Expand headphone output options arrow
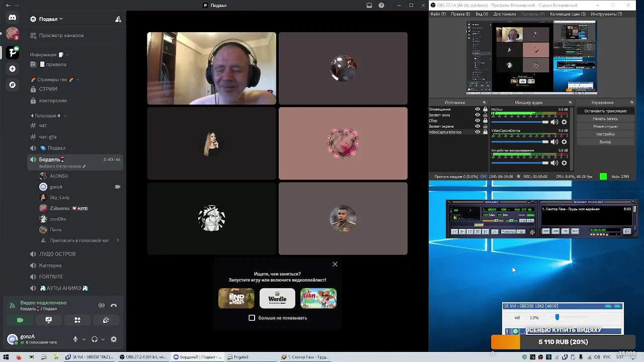 click(103, 339)
